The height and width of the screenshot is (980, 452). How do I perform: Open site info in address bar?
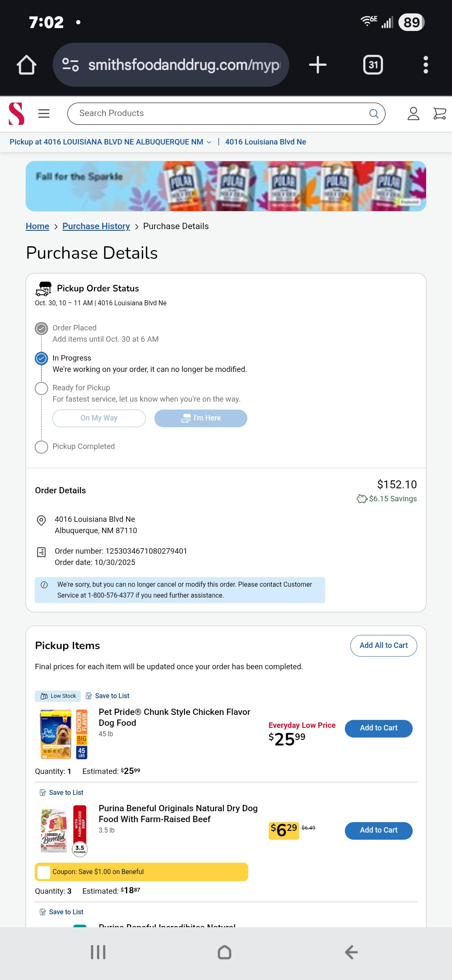pyautogui.click(x=70, y=65)
